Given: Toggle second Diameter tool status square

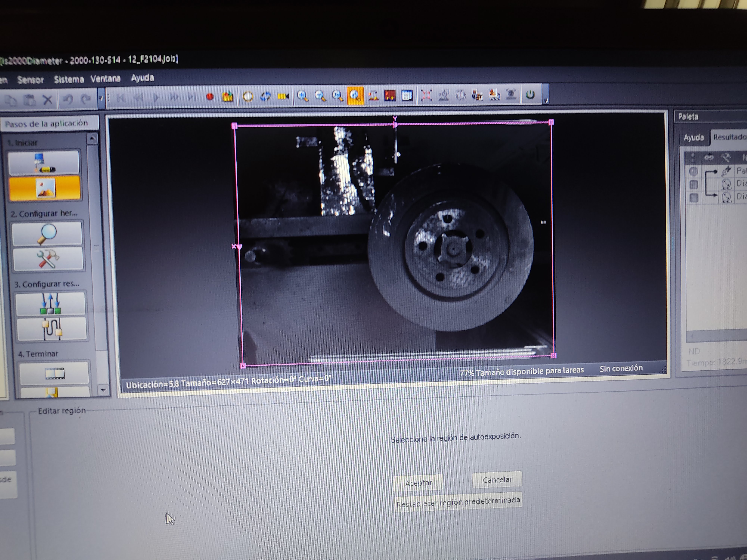Looking at the screenshot, I should (694, 197).
